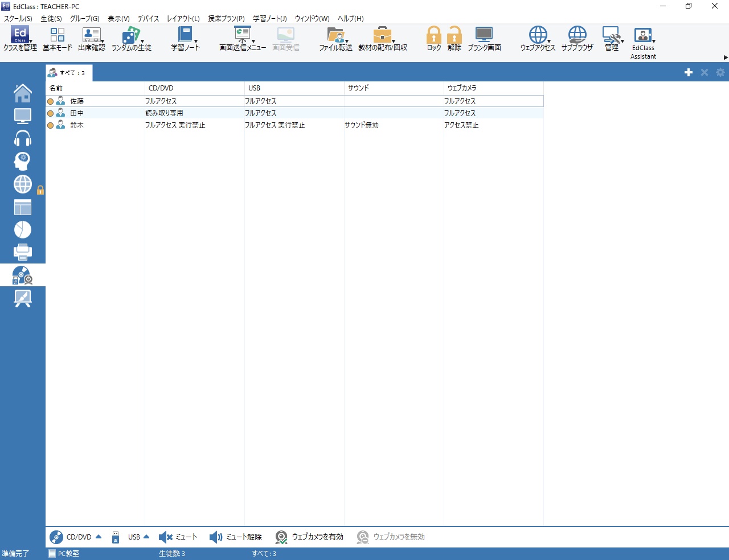
Task: Click the Lock (ロック) toolbar icon
Action: coord(433,39)
